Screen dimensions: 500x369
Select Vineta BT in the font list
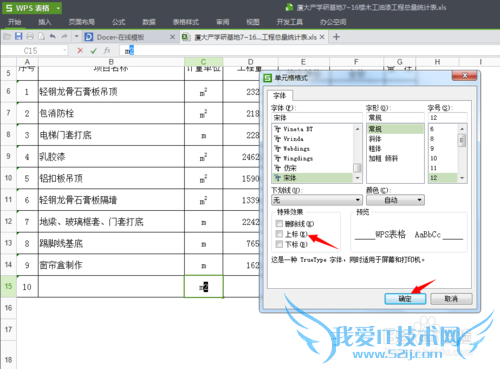(313, 129)
